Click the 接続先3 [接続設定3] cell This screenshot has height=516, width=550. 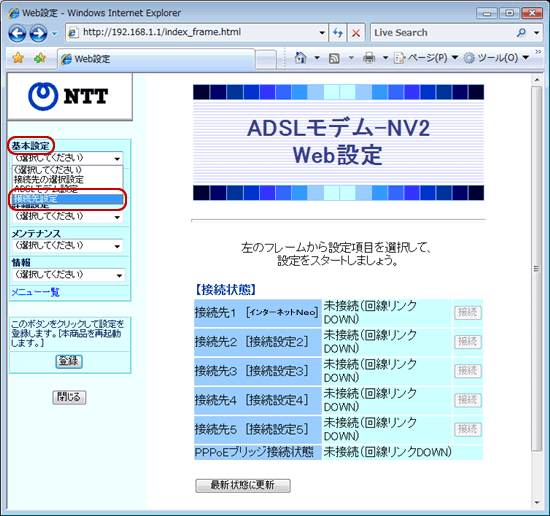coord(257,371)
